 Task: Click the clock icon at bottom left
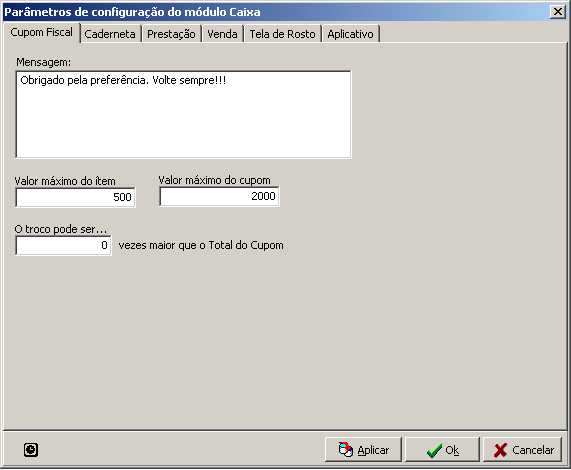(31, 450)
